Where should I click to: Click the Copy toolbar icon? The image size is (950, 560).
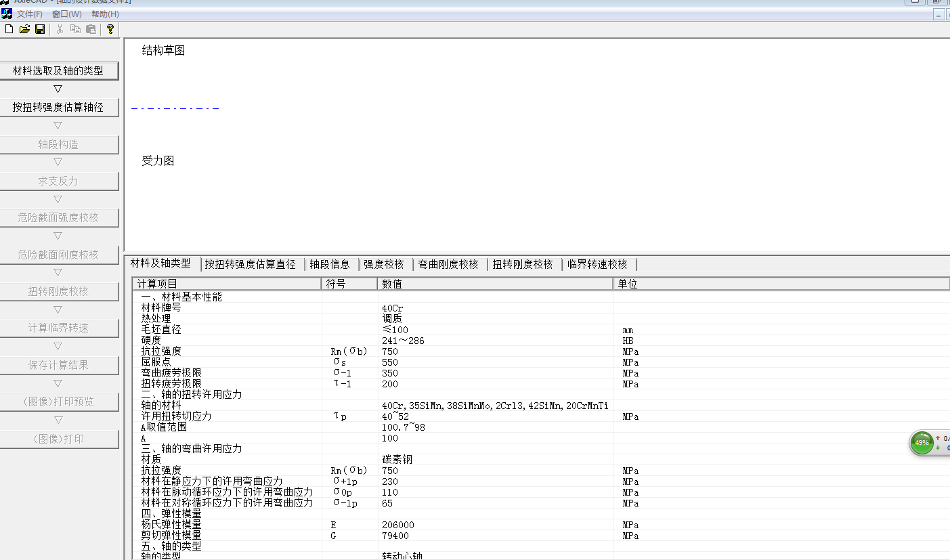pyautogui.click(x=75, y=29)
